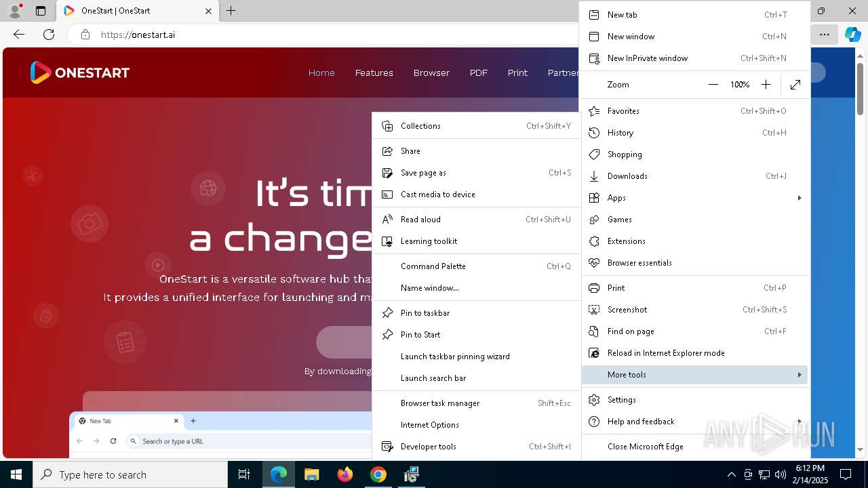Click the Games icon in menu
Viewport: 868px width, 488px height.
594,220
